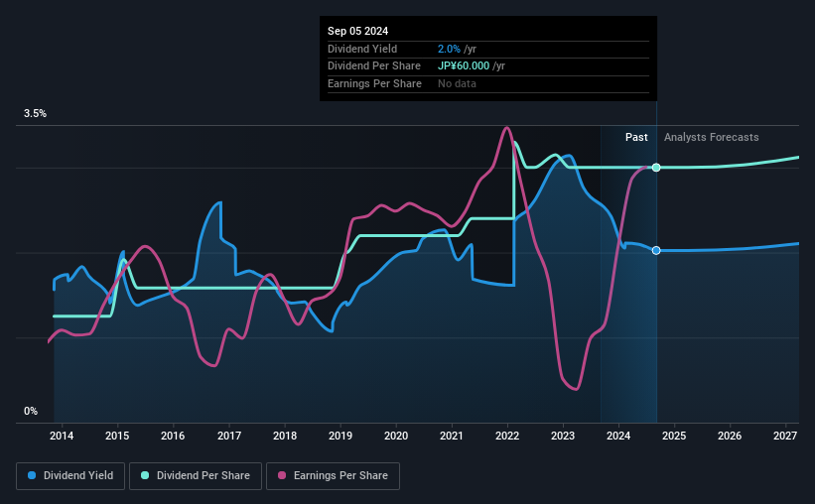Click the teal Dividend Per Share legend dot

(145, 475)
